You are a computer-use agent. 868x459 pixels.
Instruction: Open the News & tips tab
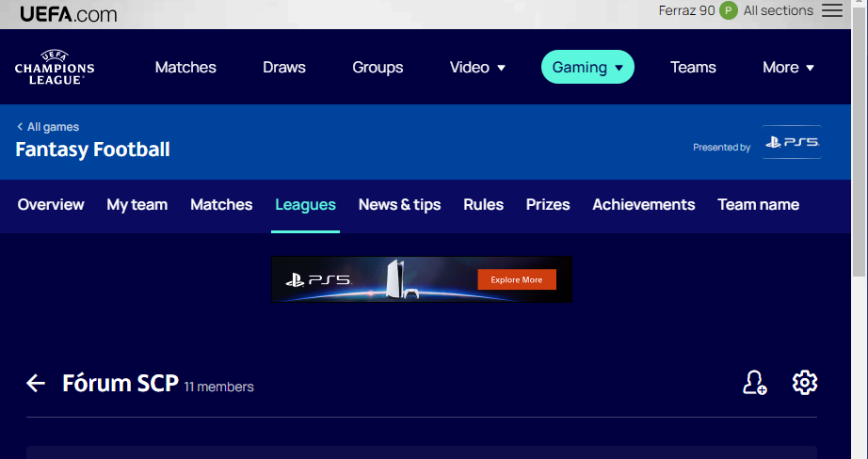click(400, 205)
